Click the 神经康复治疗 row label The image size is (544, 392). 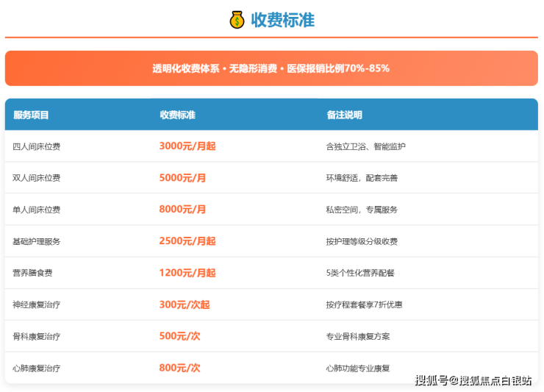tap(37, 304)
